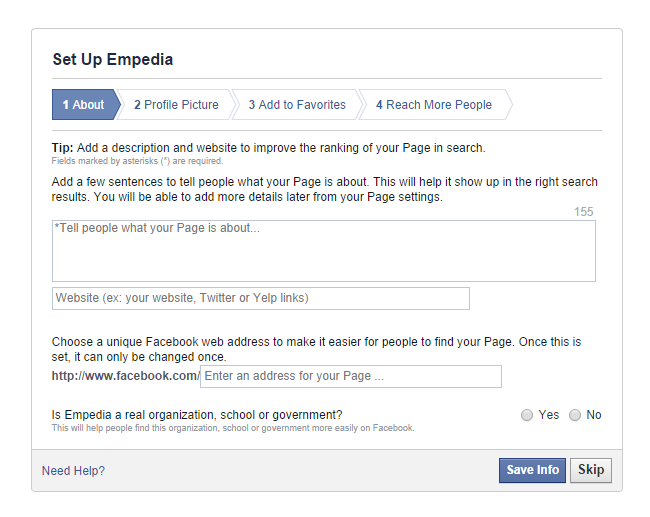The width and height of the screenshot is (650, 517).
Task: Select Yes for real organization
Action: (x=527, y=415)
